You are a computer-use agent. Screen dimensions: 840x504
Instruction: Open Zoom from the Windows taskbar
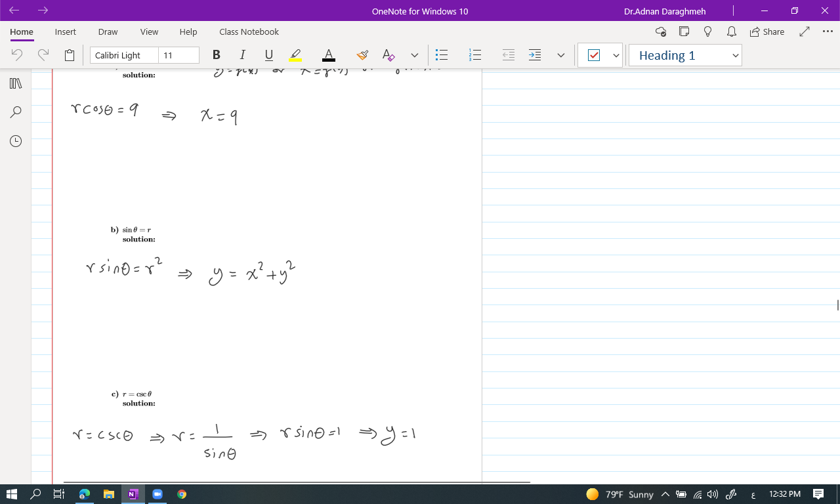click(157, 494)
